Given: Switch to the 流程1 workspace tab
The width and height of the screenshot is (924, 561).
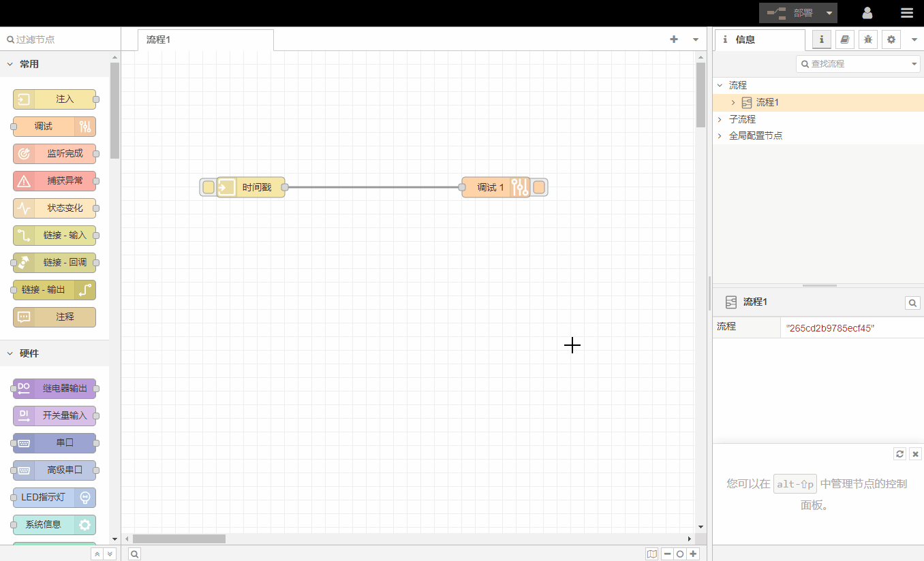Looking at the screenshot, I should click(205, 40).
